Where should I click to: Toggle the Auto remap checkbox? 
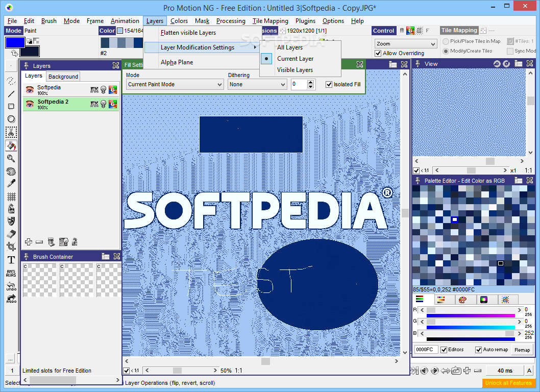[x=478, y=350]
